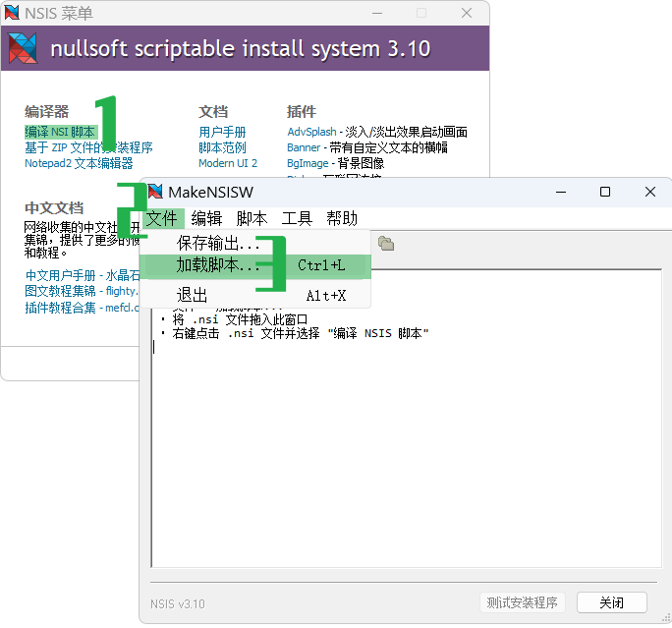Open 基于 ZIP 文件的安装程序 link
Screen dimensions: 672x628
(88, 147)
